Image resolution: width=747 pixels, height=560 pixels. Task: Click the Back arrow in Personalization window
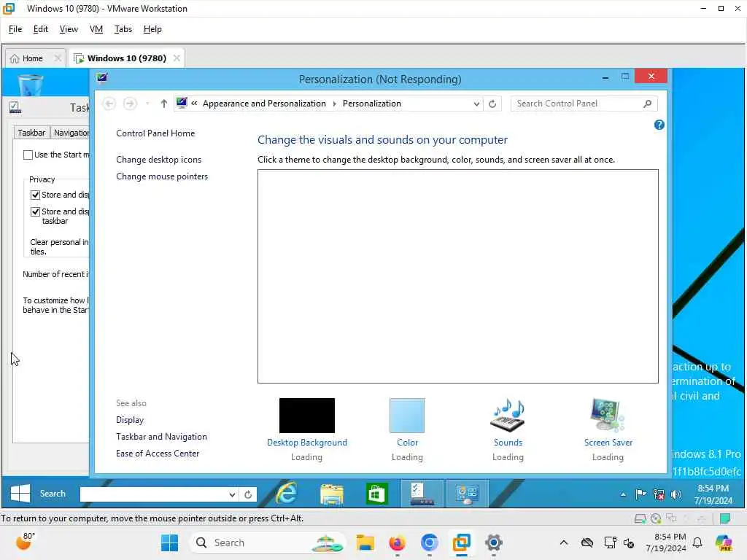pyautogui.click(x=109, y=104)
